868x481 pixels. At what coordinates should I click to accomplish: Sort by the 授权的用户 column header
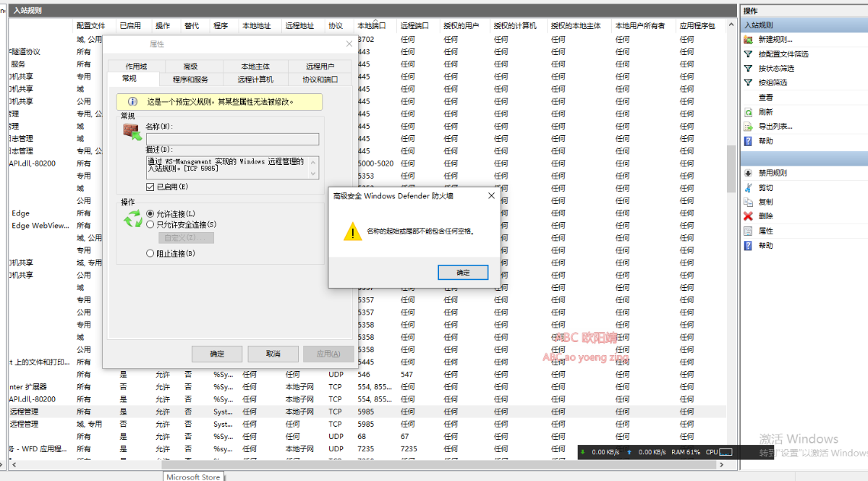pyautogui.click(x=464, y=25)
